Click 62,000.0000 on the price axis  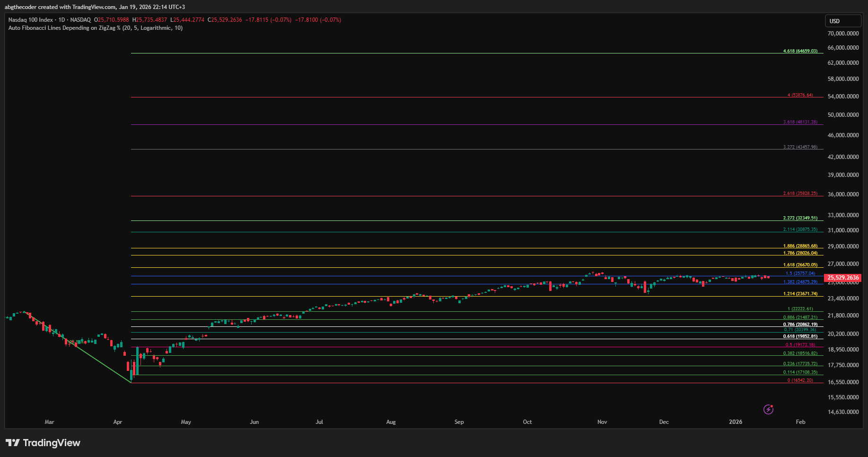click(843, 63)
